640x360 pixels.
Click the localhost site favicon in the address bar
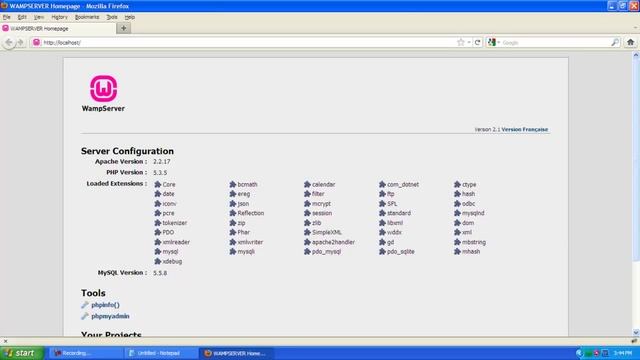pyautogui.click(x=36, y=42)
